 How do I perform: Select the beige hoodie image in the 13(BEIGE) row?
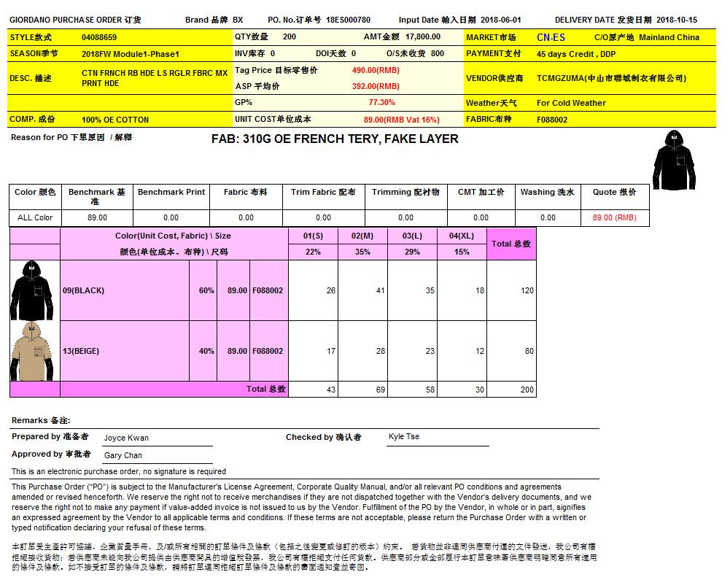[32, 351]
